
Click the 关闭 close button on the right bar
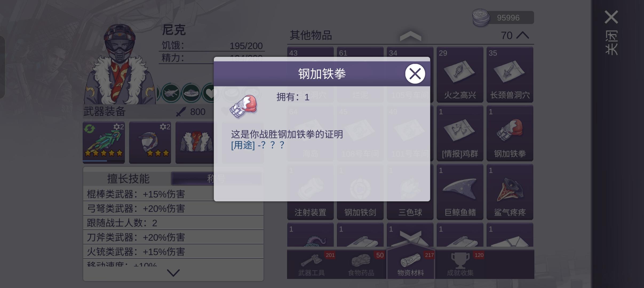[611, 33]
